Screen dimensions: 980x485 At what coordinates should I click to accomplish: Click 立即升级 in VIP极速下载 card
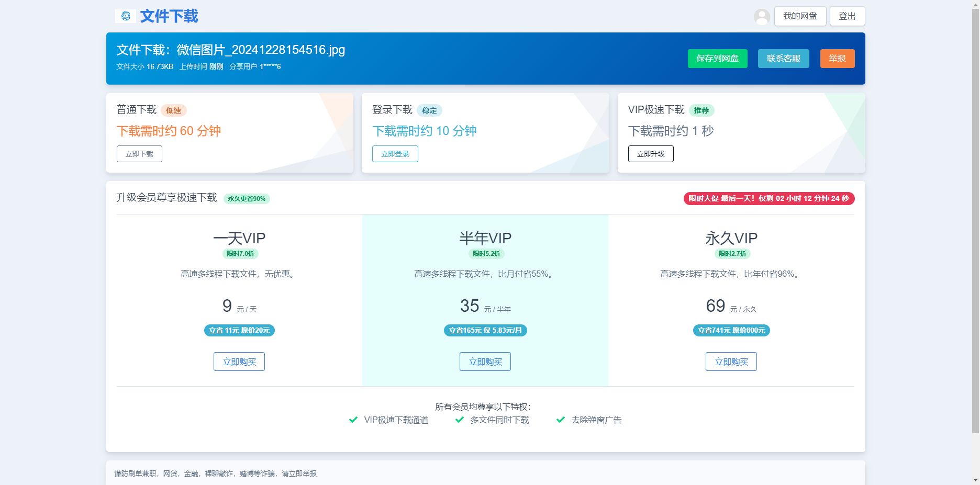(x=651, y=153)
